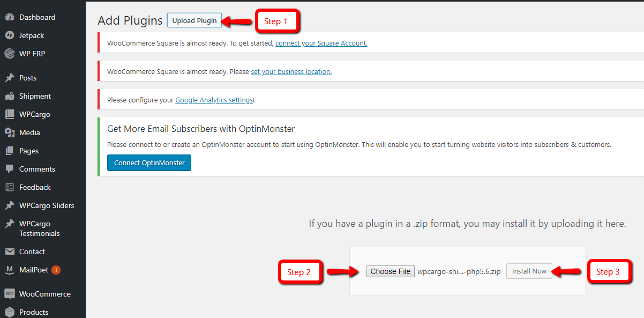644x318 pixels.
Task: Click the Connect OptinMonster button
Action: 149,163
